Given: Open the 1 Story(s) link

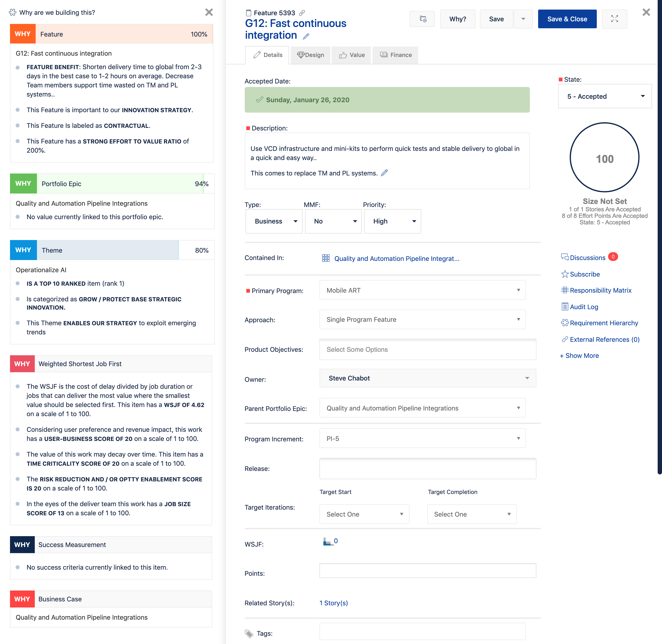Looking at the screenshot, I should (333, 603).
